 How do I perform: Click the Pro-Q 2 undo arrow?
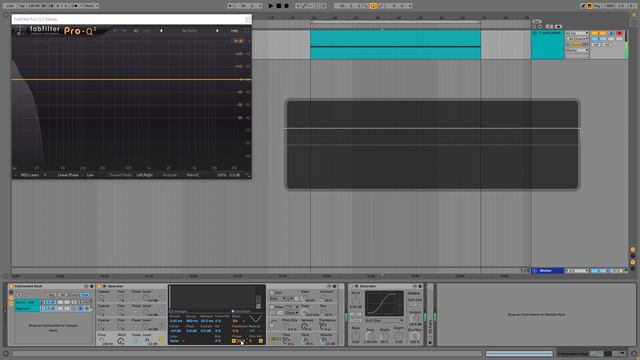click(116, 31)
